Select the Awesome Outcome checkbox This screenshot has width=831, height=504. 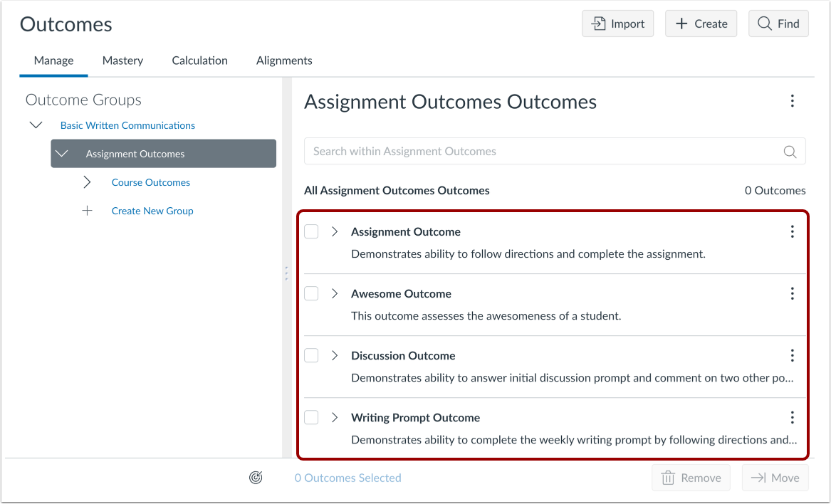(311, 293)
